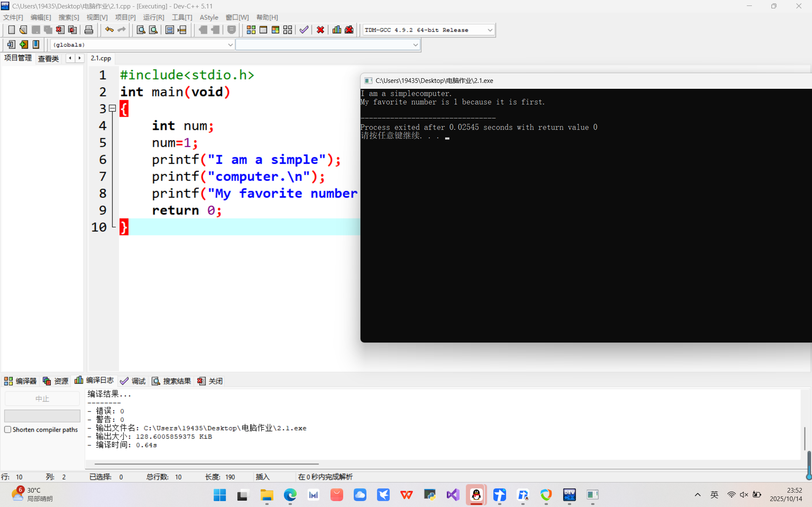Click the compile log horizontal scrollbar

click(206, 464)
